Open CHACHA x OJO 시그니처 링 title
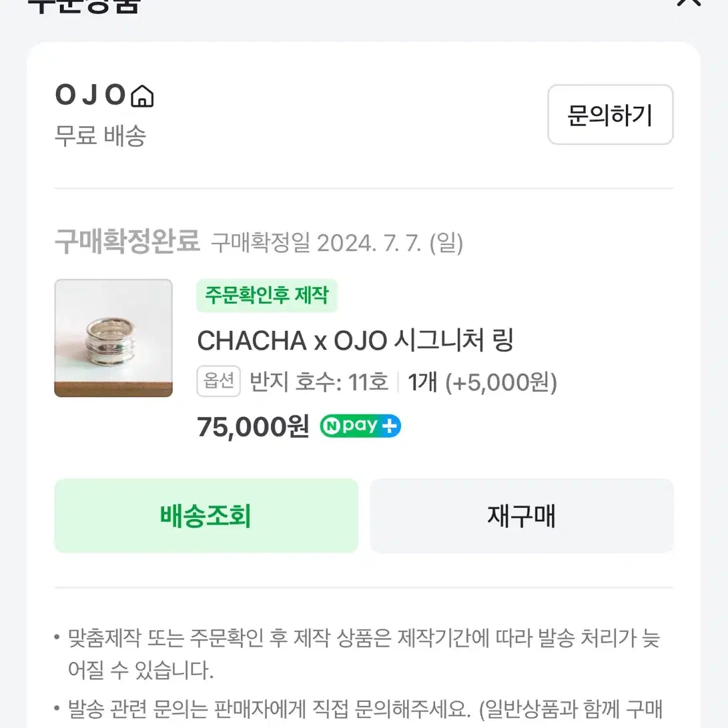The height and width of the screenshot is (728, 728). (x=355, y=340)
